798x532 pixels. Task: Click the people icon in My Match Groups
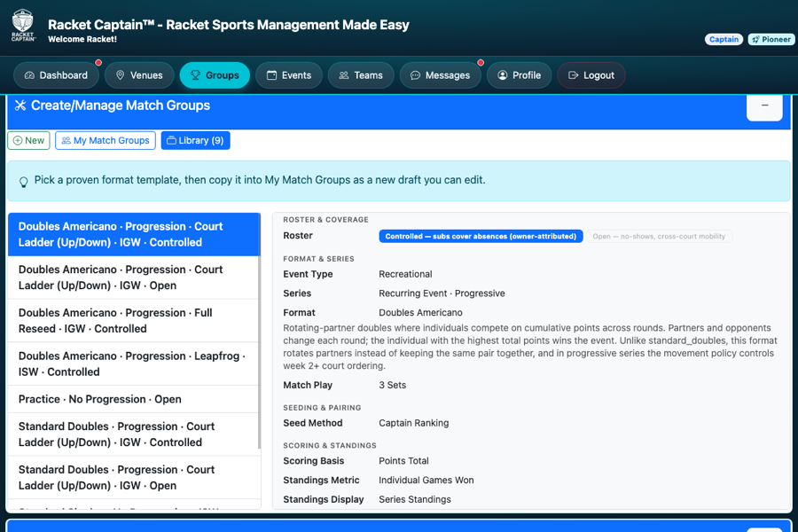pyautogui.click(x=66, y=140)
